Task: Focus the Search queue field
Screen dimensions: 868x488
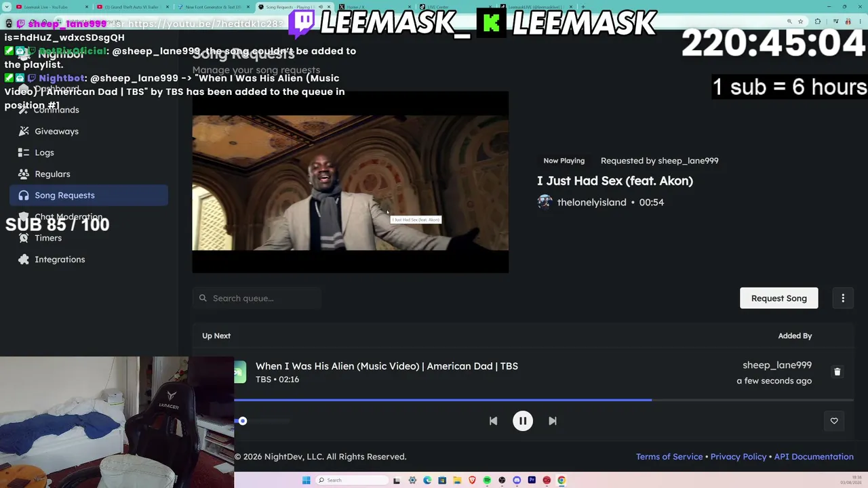Action: [x=257, y=298]
